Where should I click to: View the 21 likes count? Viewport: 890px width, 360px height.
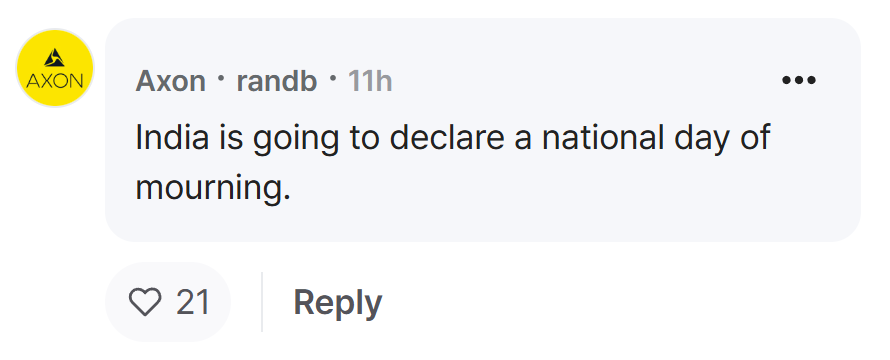pos(193,302)
